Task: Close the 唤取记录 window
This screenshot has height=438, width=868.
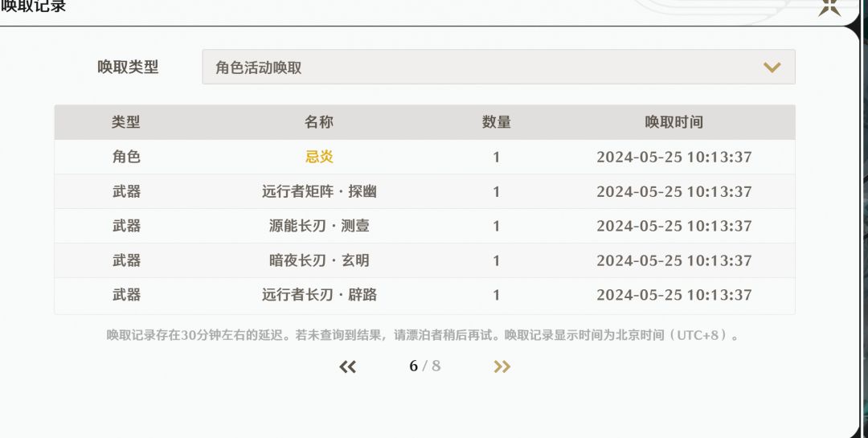Action: 829,8
